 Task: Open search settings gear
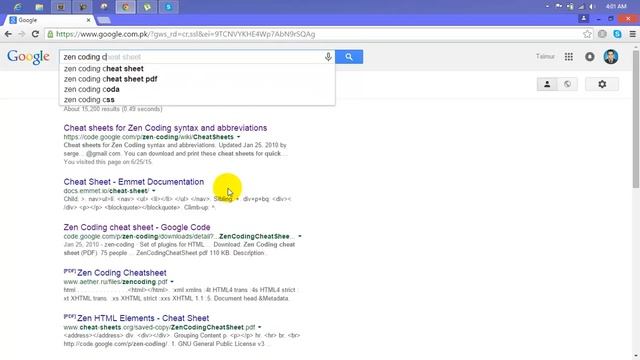click(602, 84)
